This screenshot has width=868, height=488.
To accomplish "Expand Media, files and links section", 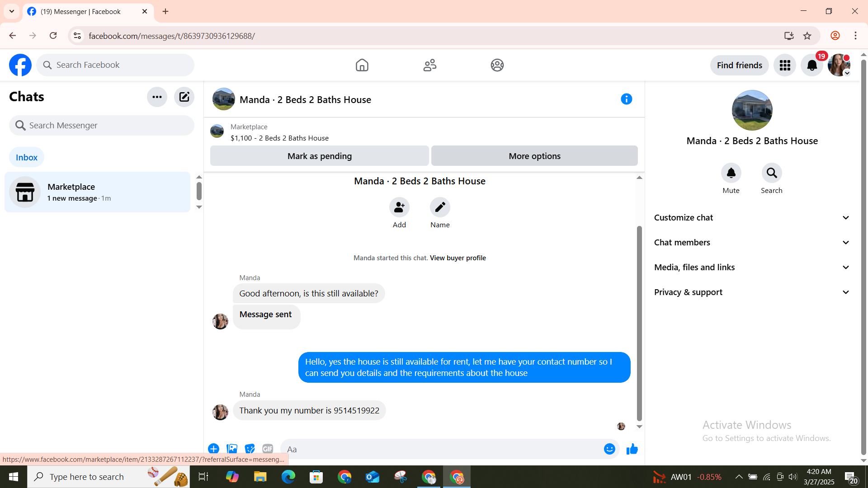I will coord(752,267).
